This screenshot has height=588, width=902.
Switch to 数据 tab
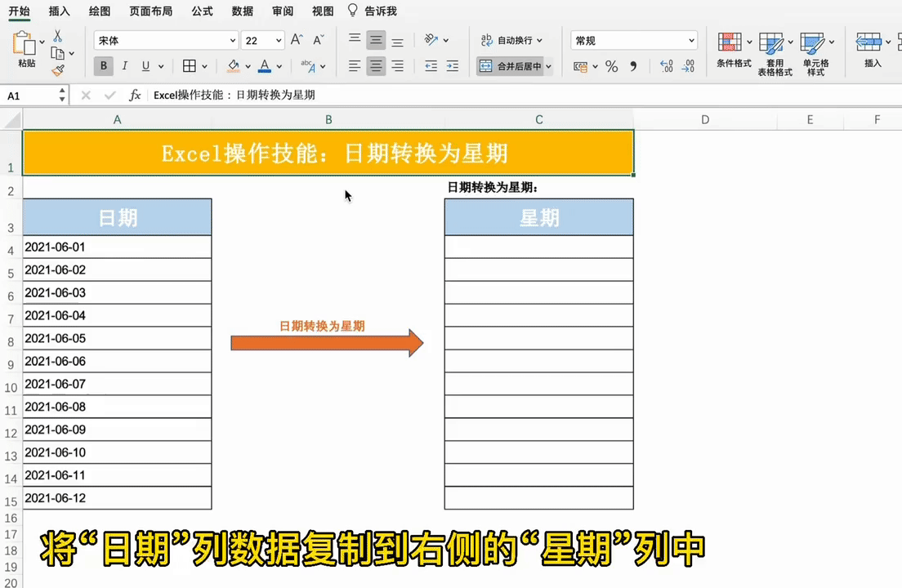pyautogui.click(x=242, y=11)
